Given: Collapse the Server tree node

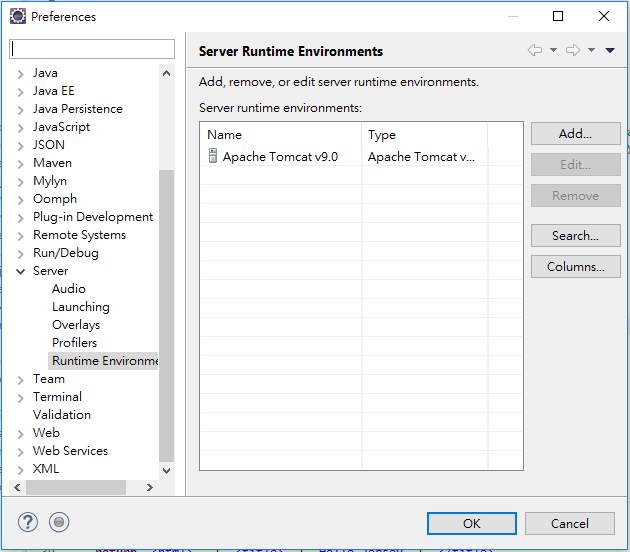Looking at the screenshot, I should pyautogui.click(x=21, y=271).
